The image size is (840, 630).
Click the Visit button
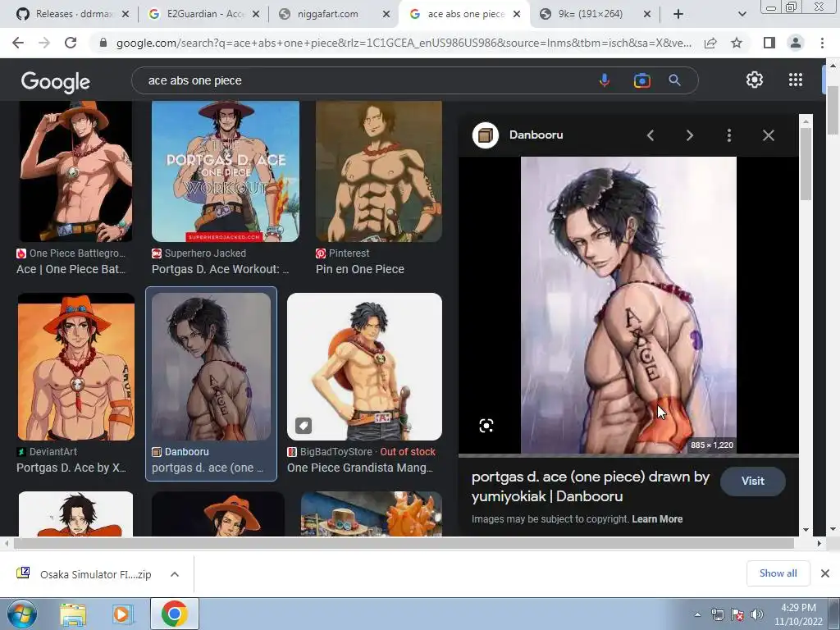753,481
